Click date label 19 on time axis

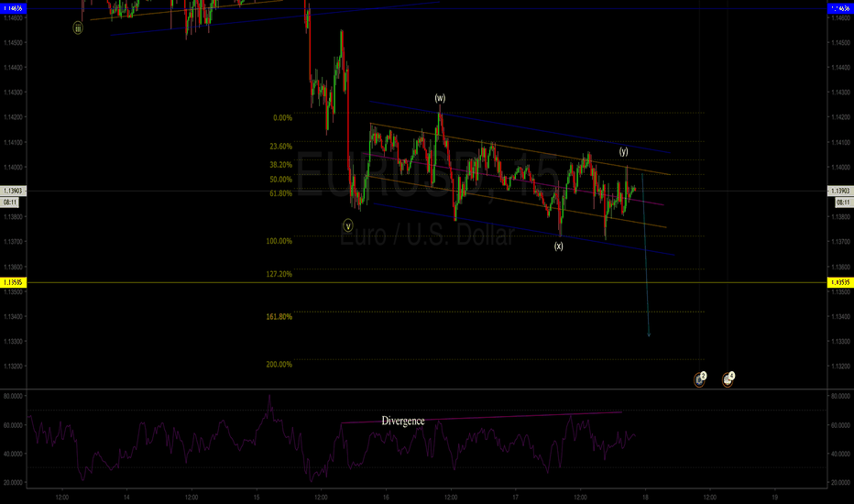(x=775, y=497)
